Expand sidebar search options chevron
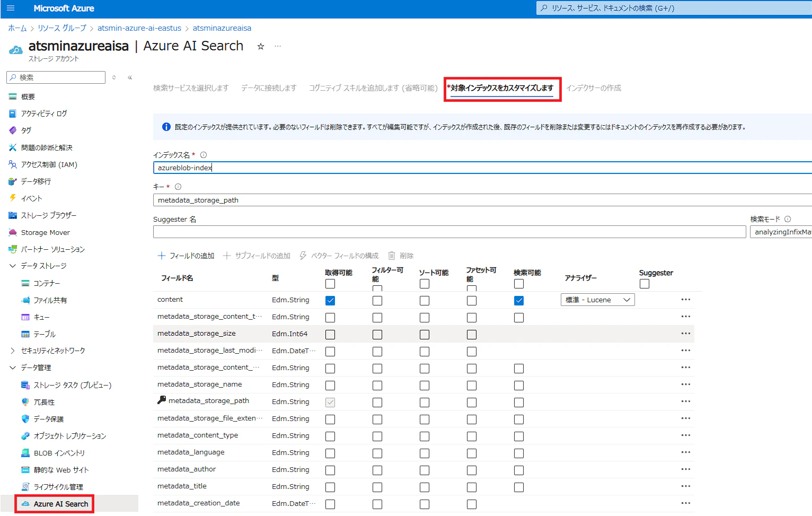Screen dimensions: 812x516 pyautogui.click(x=114, y=77)
